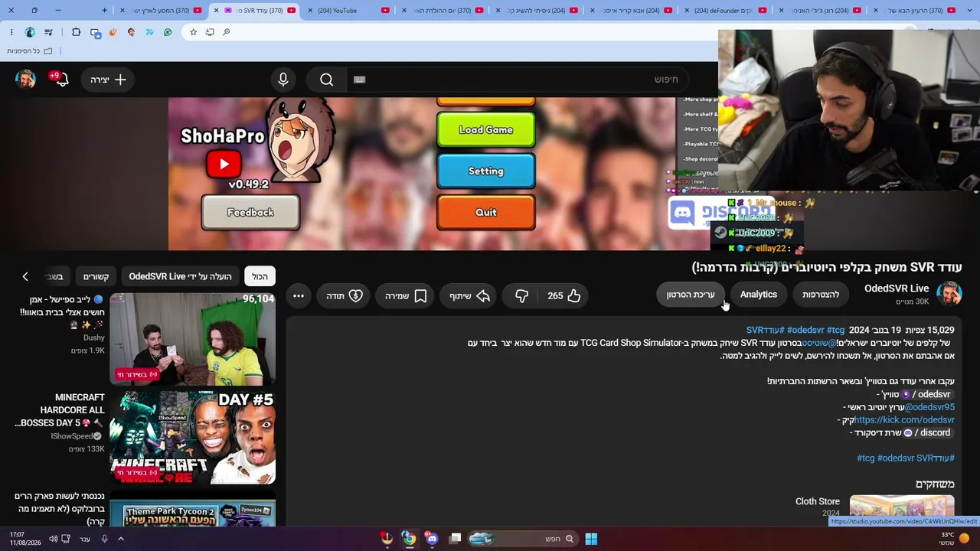Click the #tcg hashtag above the description

[835, 330]
